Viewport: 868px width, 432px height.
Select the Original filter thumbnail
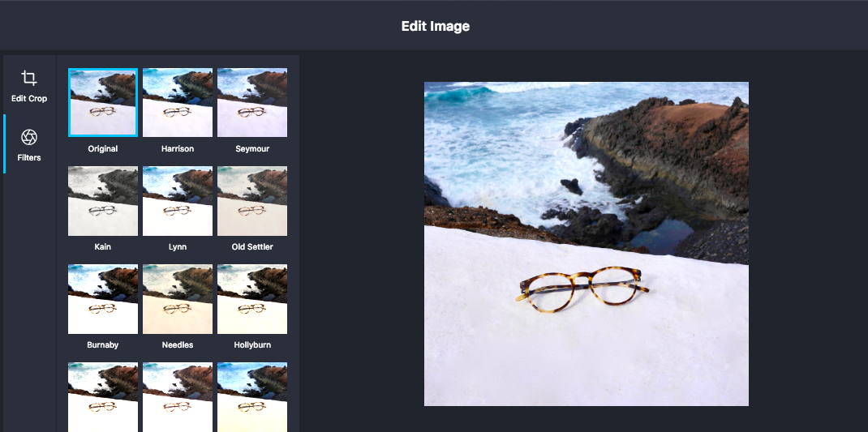click(x=103, y=102)
